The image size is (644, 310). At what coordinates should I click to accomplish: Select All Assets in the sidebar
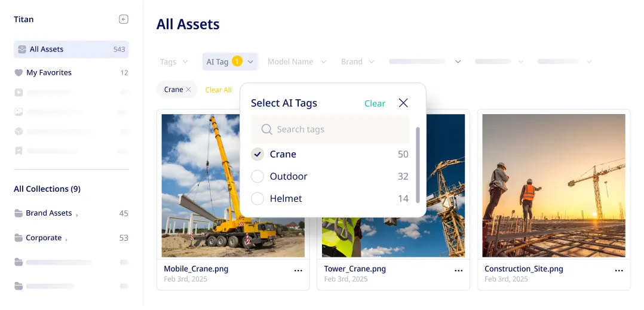pos(72,49)
